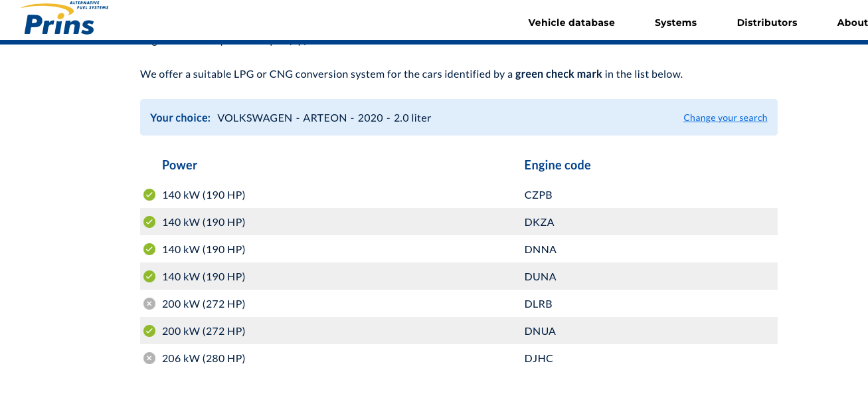868x402 pixels.
Task: Click green check mark beside DKZA
Action: click(149, 222)
